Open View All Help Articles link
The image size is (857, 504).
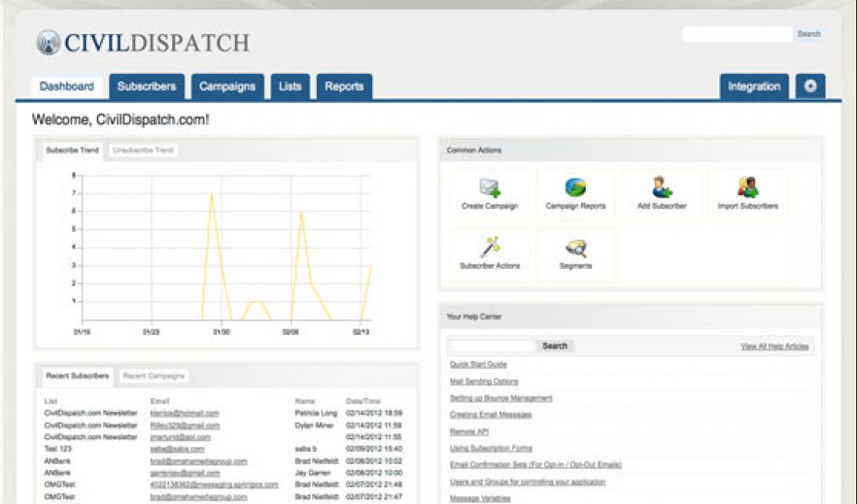tap(774, 347)
